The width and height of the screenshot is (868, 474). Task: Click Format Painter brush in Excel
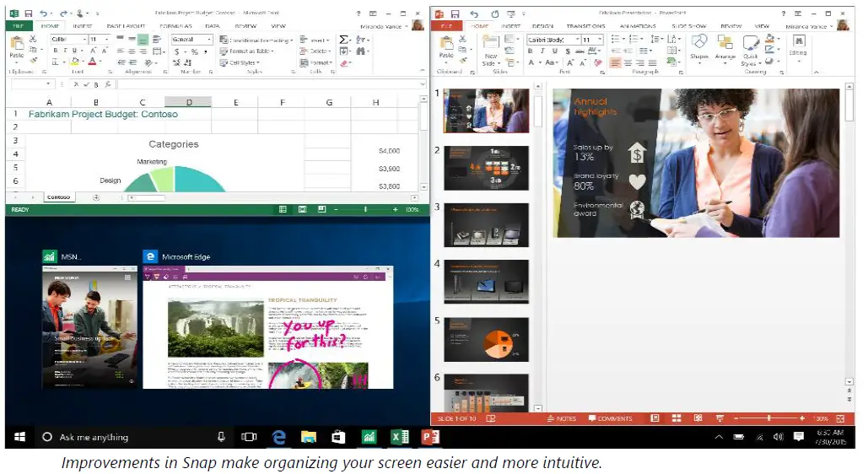point(33,61)
